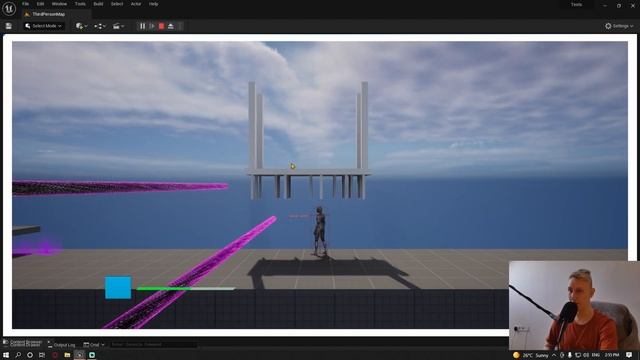Open the Window menu
Screen dimensions: 640x360
pos(59,4)
